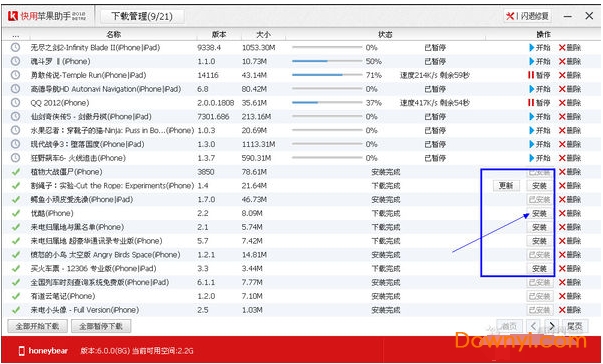Image resolution: width=603 pixels, height=364 pixels.
Task: Start download of Infinity Blade II
Action: click(x=540, y=48)
